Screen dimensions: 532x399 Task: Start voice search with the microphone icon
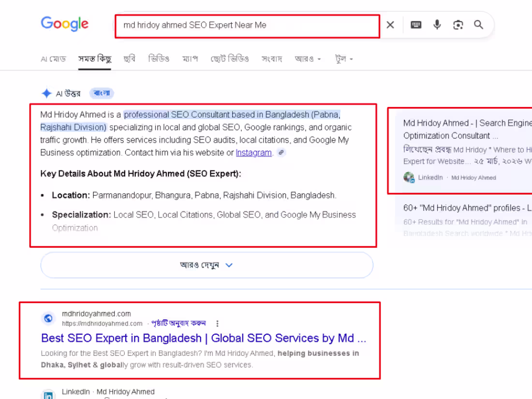(437, 25)
